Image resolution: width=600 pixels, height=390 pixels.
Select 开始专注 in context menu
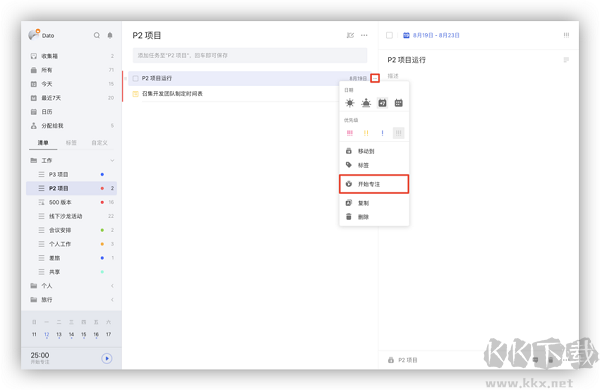pos(374,184)
